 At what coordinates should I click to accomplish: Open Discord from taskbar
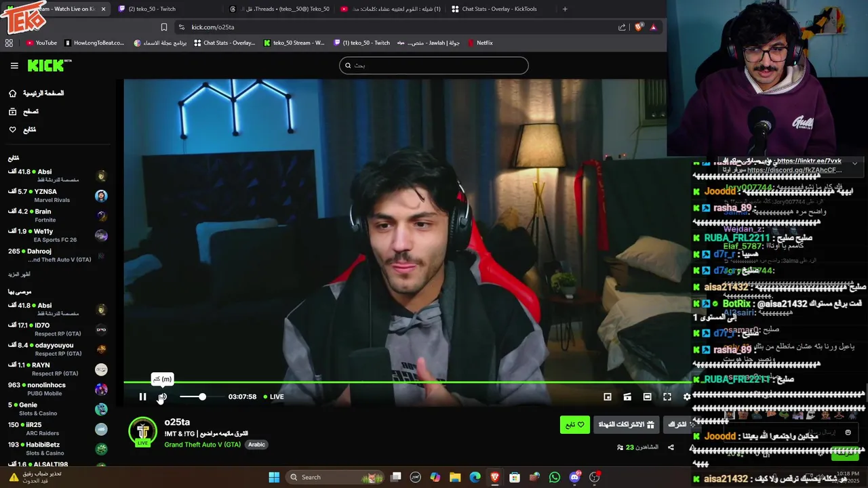tap(574, 477)
